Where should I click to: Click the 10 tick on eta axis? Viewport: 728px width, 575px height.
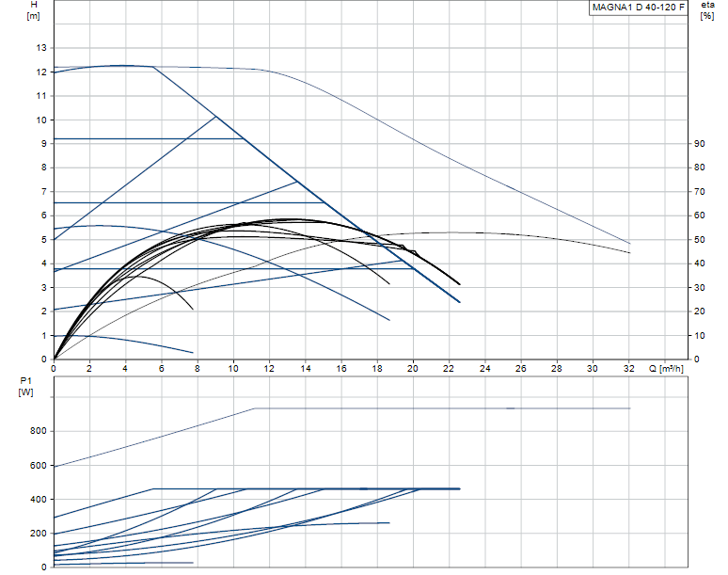pos(699,335)
